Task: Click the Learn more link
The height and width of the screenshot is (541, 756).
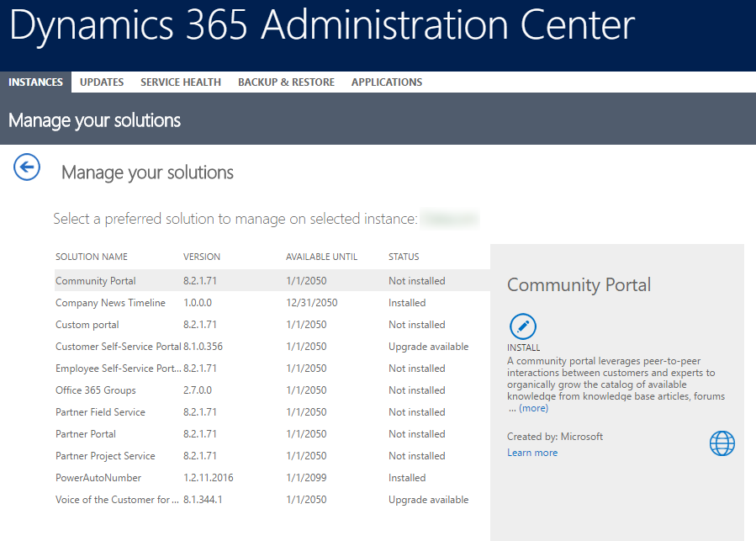Action: pos(532,453)
